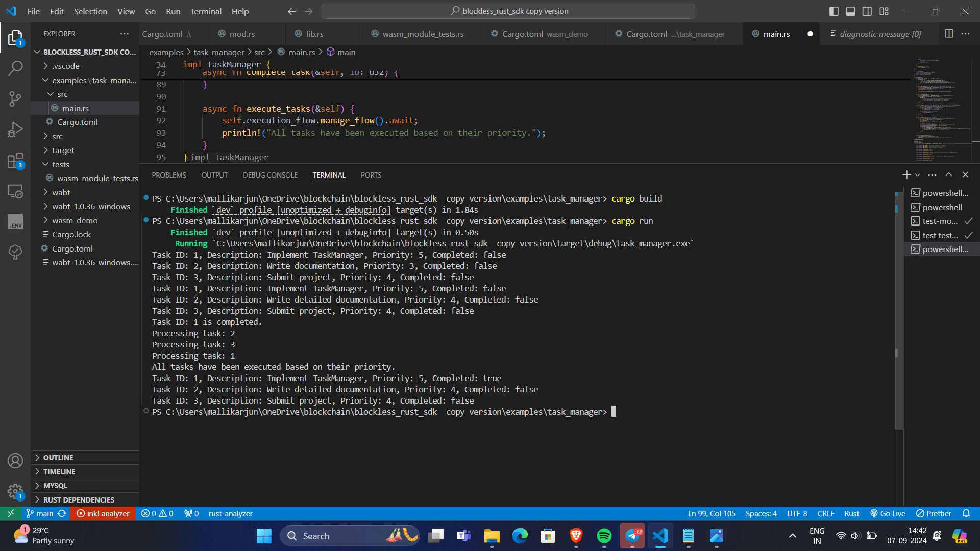The width and height of the screenshot is (980, 551).
Task: Open remote window indicator in status bar
Action: click(11, 513)
